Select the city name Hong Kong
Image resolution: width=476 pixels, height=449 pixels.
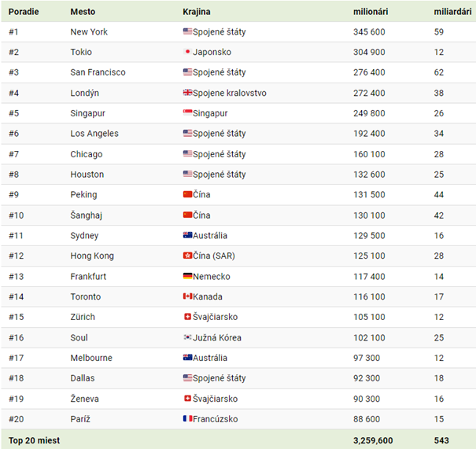pos(92,256)
